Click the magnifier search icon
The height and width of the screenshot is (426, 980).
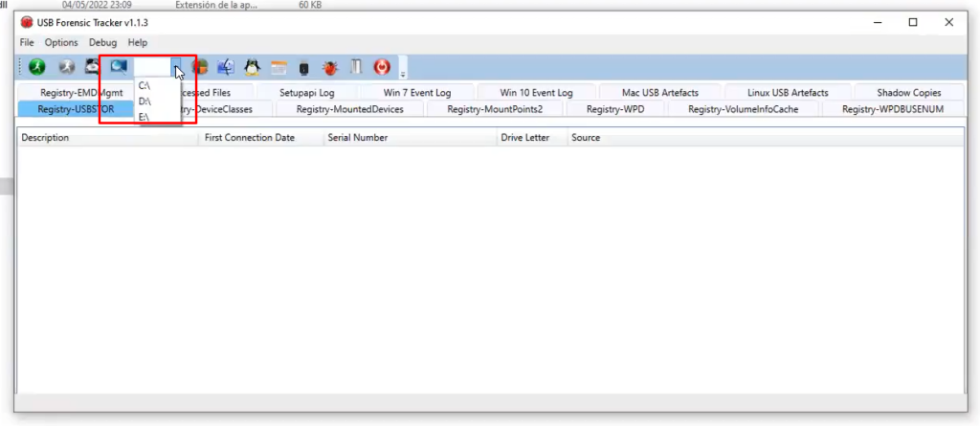[x=118, y=66]
